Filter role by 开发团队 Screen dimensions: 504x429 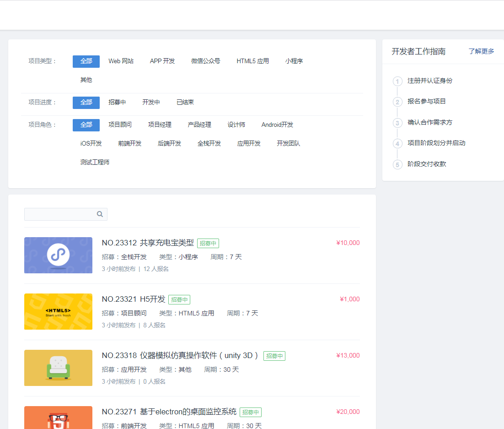coord(289,144)
